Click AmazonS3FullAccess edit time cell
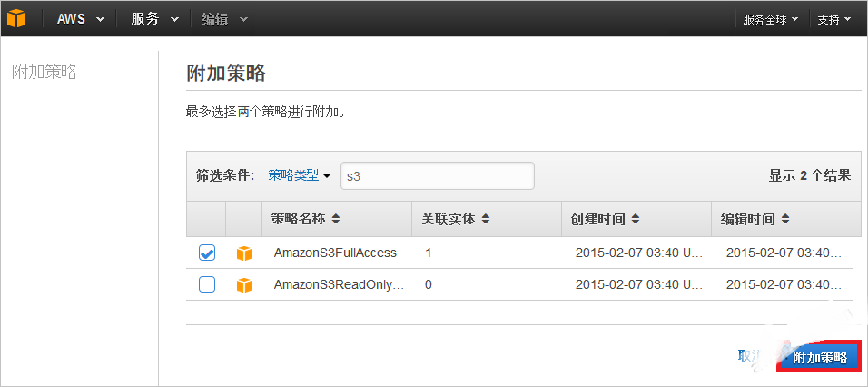This screenshot has width=868, height=387. (x=784, y=253)
